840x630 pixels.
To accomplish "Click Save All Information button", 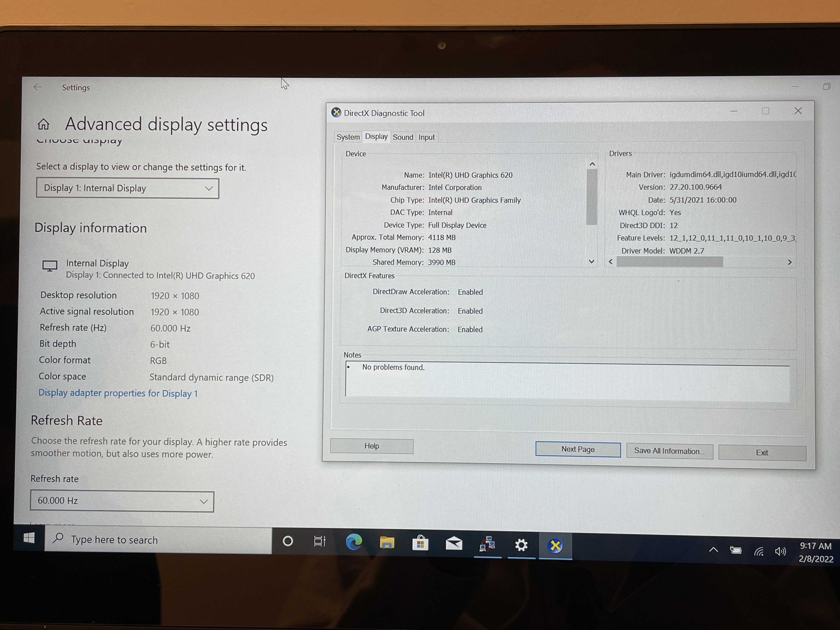I will point(669,451).
